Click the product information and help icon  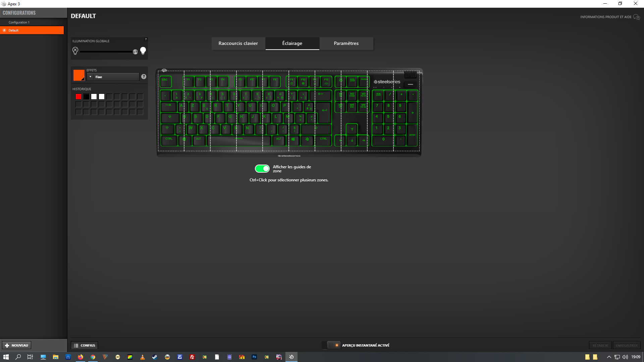637,17
